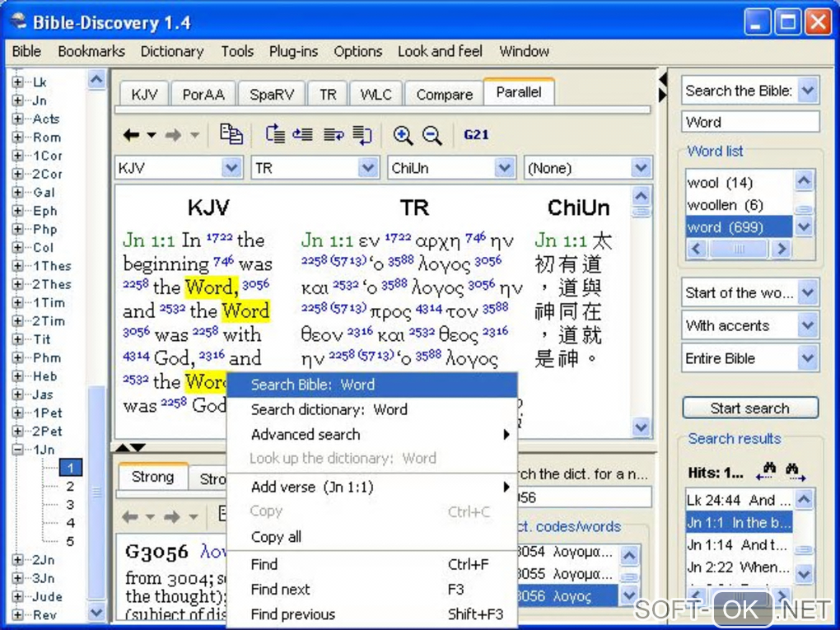Click the next hit binoculars icon
Screen dimensions: 840x630
pos(795,471)
